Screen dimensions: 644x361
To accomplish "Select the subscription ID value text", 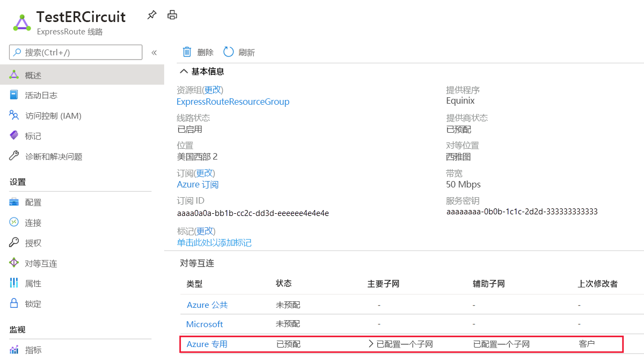I will (x=253, y=213).
